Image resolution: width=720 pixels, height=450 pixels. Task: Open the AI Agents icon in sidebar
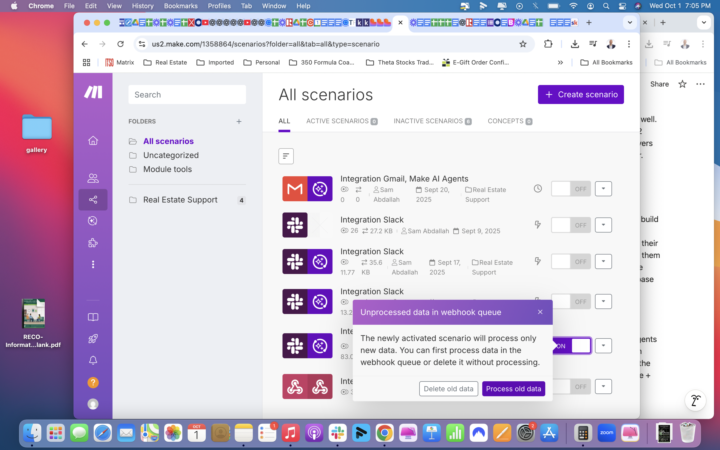(x=93, y=221)
